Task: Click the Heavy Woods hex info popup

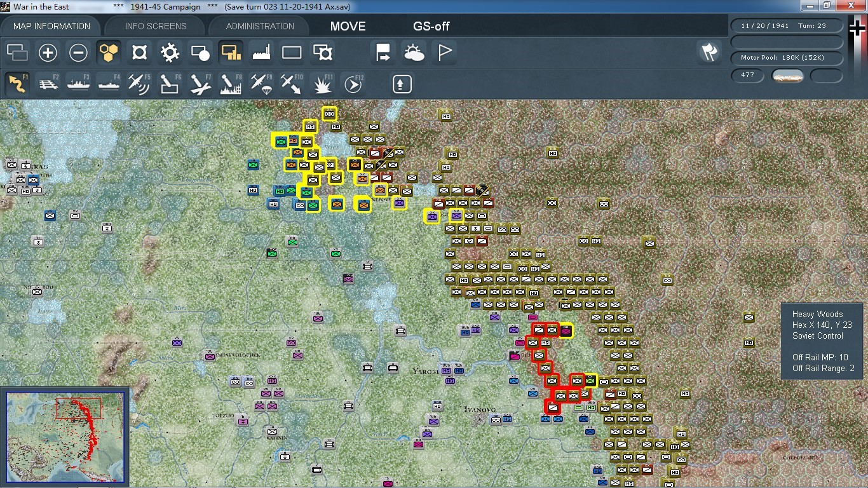Action: click(824, 341)
